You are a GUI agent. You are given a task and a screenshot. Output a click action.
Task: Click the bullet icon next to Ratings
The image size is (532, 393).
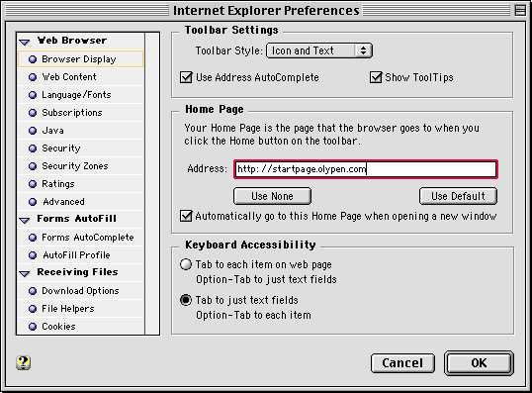[33, 184]
